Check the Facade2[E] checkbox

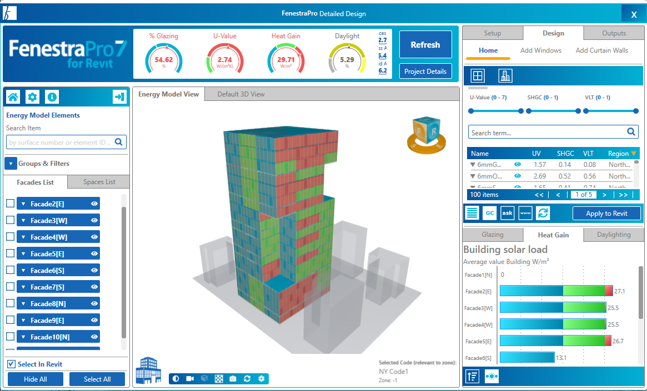click(10, 203)
